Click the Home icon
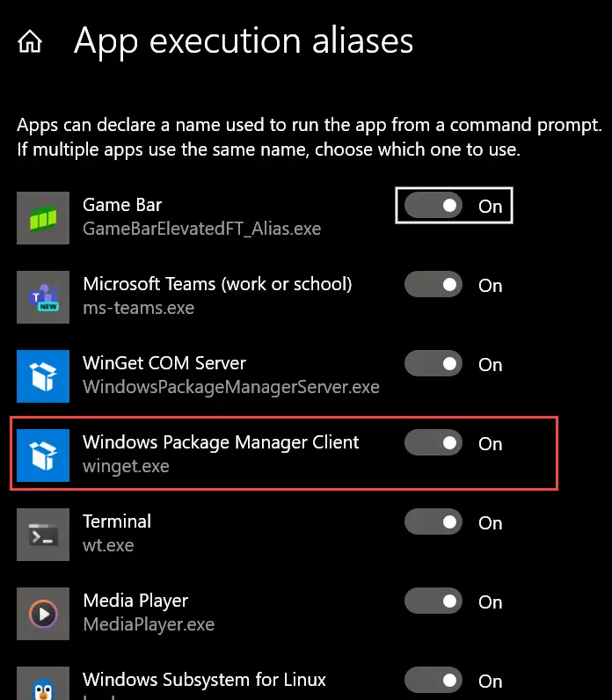 pyautogui.click(x=30, y=42)
